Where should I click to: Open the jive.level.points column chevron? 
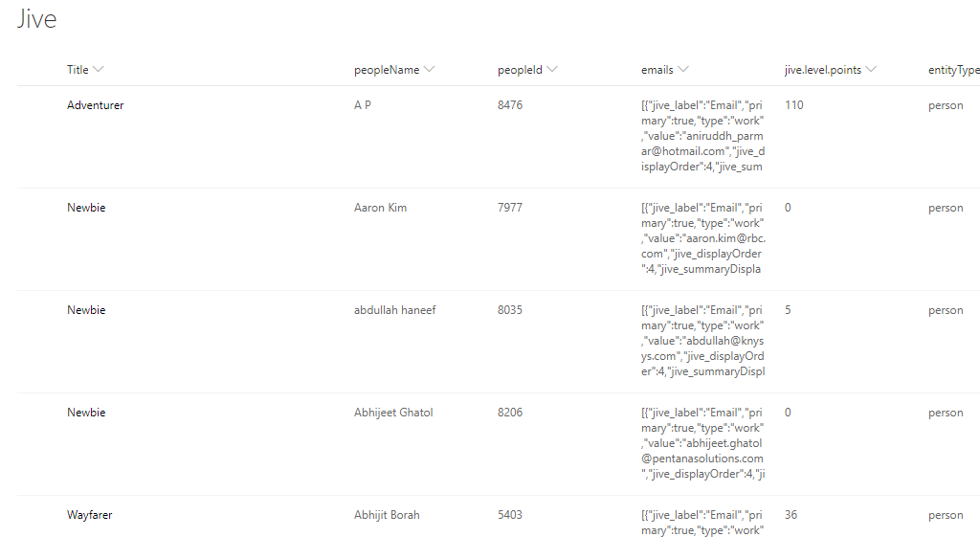coord(871,70)
